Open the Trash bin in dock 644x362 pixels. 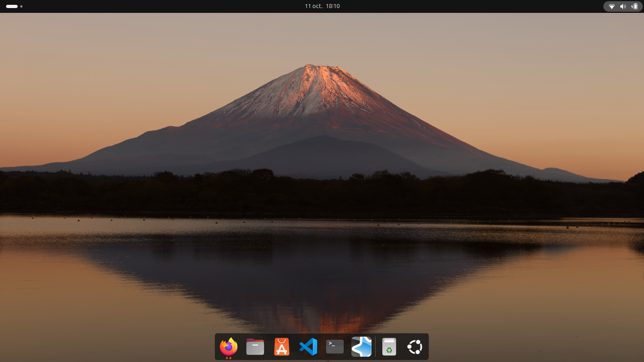click(389, 347)
